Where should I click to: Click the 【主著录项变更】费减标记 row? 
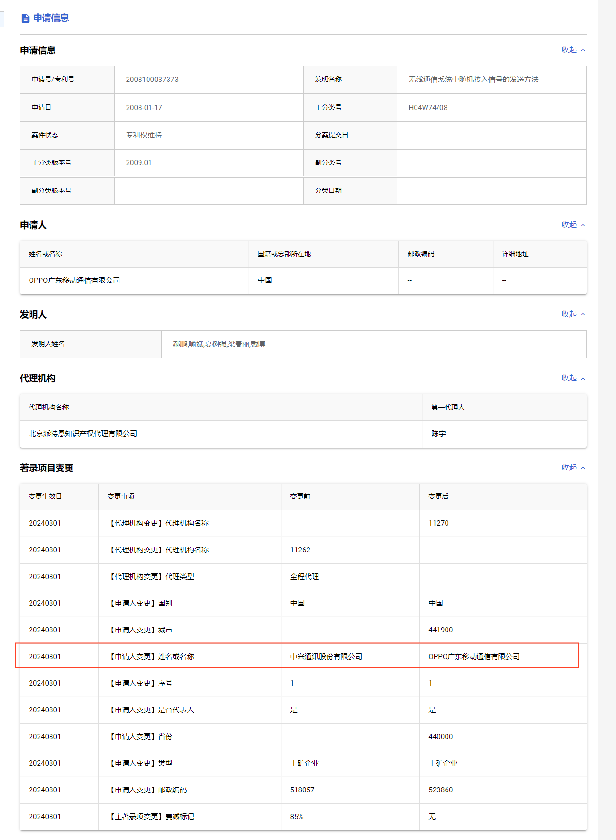(x=303, y=817)
